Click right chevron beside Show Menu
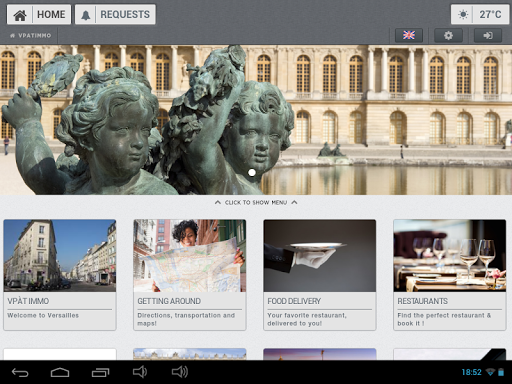This screenshot has height=384, width=512. pyautogui.click(x=294, y=202)
